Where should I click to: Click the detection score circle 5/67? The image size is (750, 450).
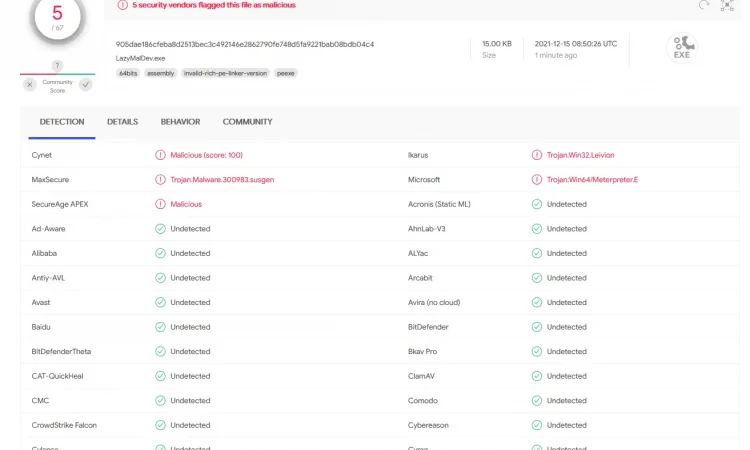click(x=57, y=18)
